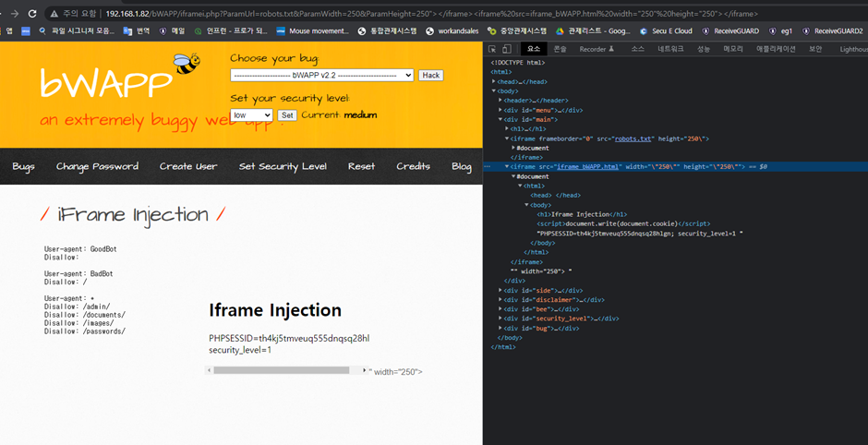Switch to the 보안 (Security) DevTools tab
Image resolution: width=868 pixels, height=445 pixels.
815,49
